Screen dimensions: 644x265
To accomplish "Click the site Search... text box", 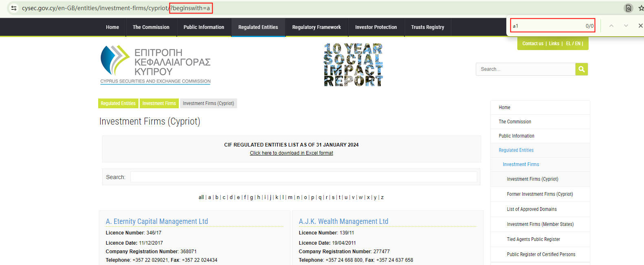I will (x=525, y=69).
